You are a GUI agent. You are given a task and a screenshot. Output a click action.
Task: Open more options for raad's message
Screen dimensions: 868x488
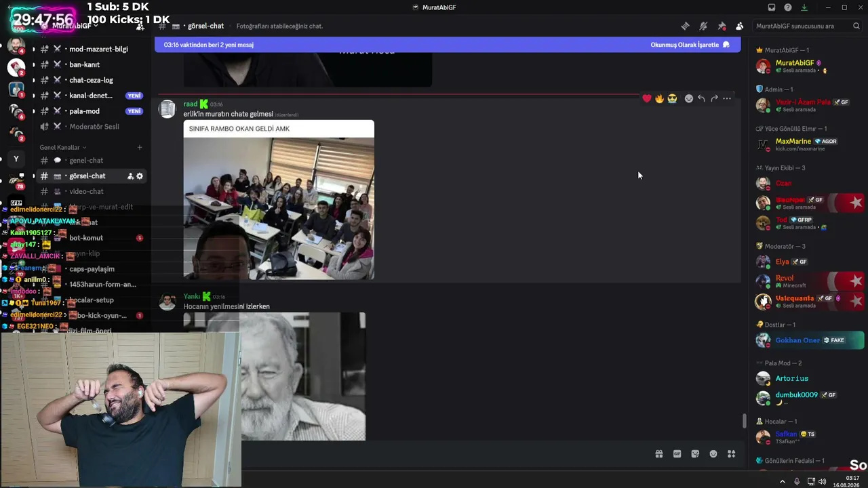[727, 98]
